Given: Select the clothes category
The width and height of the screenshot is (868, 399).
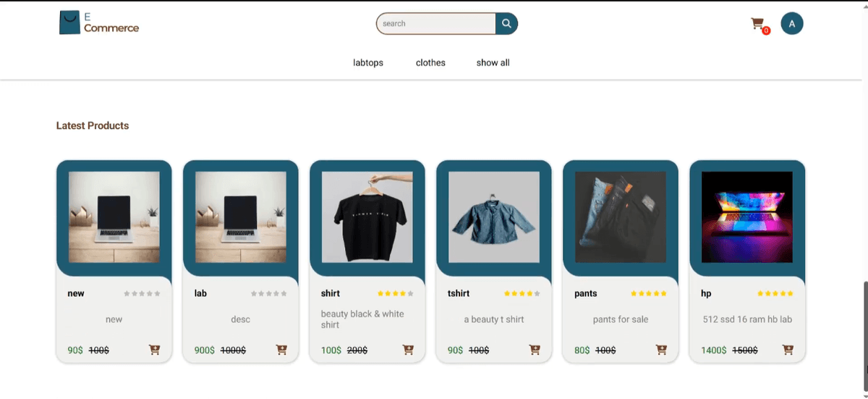Looking at the screenshot, I should [x=430, y=63].
